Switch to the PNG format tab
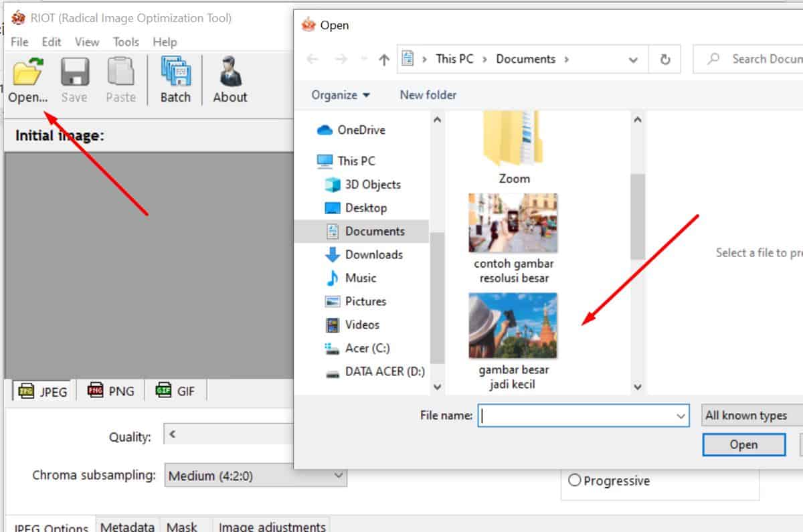The height and width of the screenshot is (532, 803). [x=112, y=391]
